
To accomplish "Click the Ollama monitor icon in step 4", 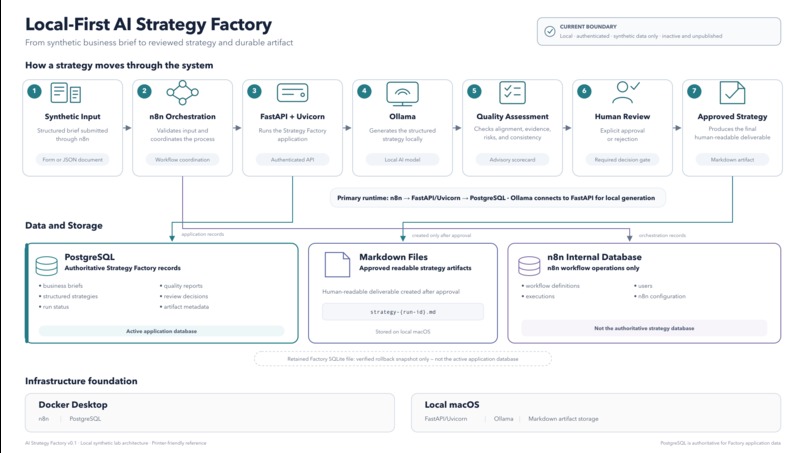I will point(402,94).
